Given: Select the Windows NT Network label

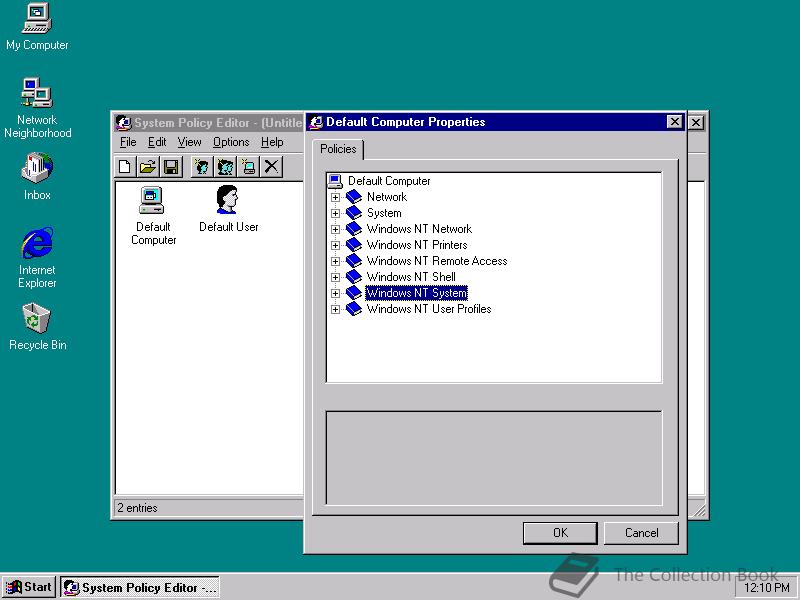Looking at the screenshot, I should point(419,229).
